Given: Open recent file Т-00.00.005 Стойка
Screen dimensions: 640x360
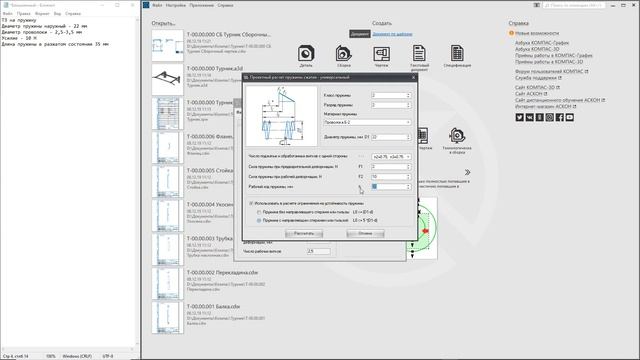Looking at the screenshot, I should [x=210, y=171].
